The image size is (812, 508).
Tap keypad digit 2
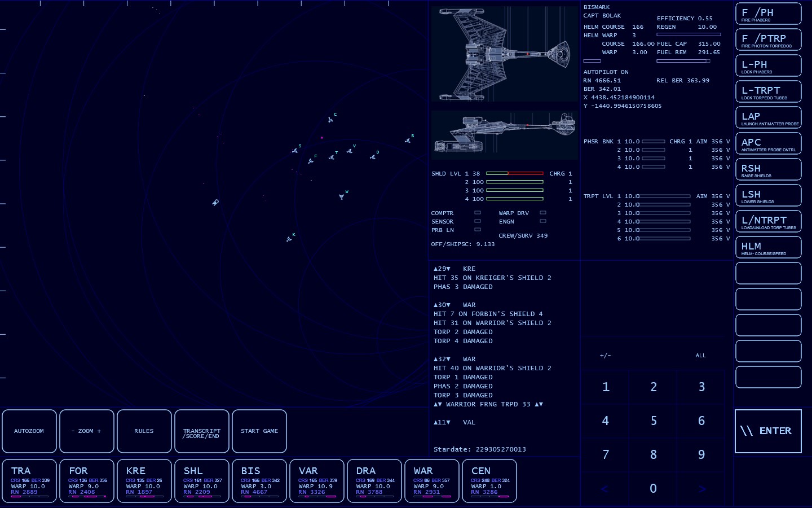[x=654, y=387]
